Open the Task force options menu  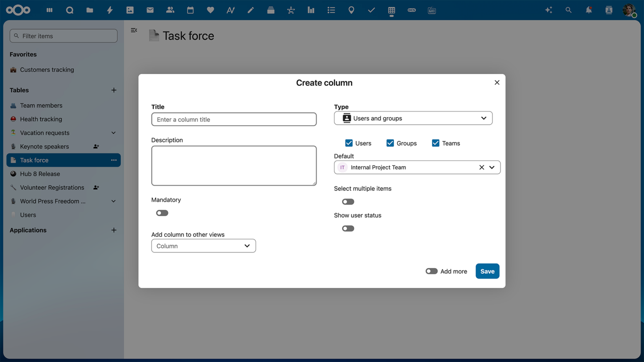114,160
